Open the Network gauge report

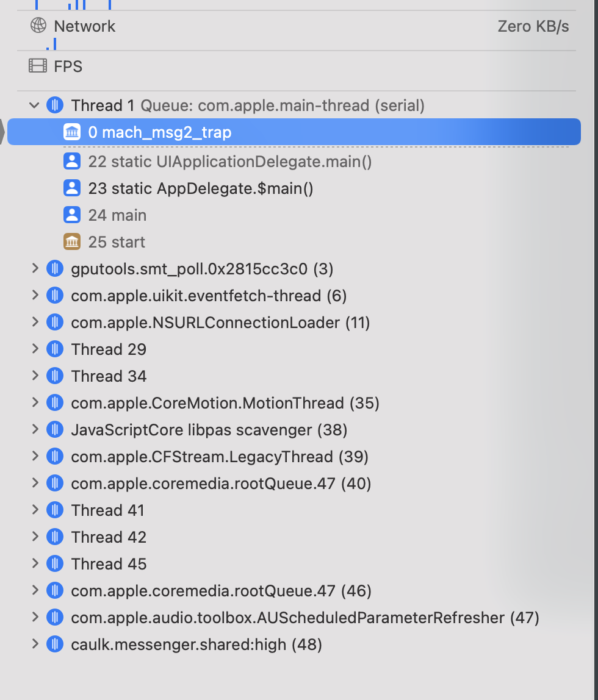(x=297, y=26)
